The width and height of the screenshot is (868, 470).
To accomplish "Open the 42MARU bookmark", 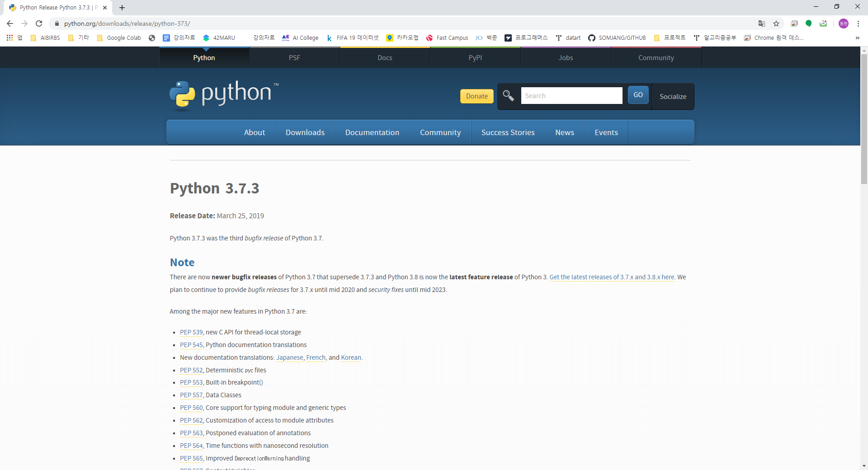I will click(x=219, y=38).
